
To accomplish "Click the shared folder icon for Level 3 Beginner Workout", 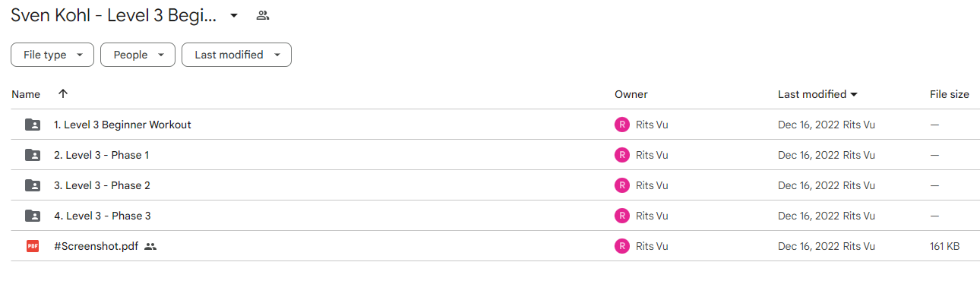I will [x=33, y=125].
